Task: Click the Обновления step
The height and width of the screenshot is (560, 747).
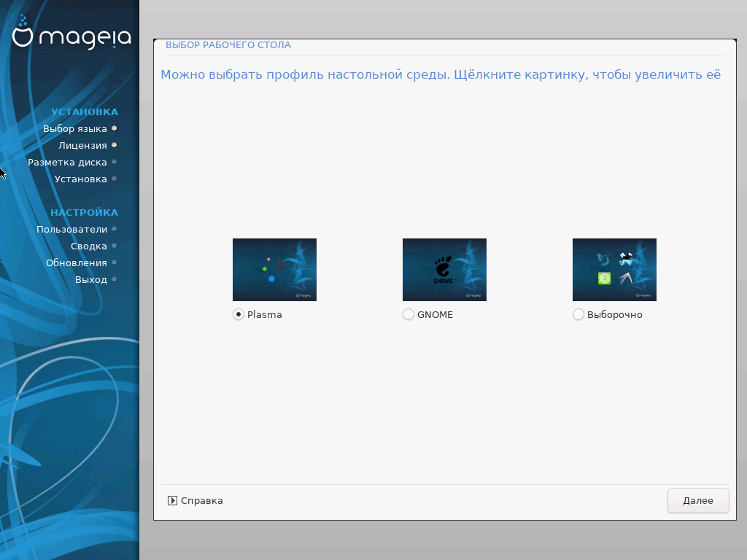Action: (76, 262)
